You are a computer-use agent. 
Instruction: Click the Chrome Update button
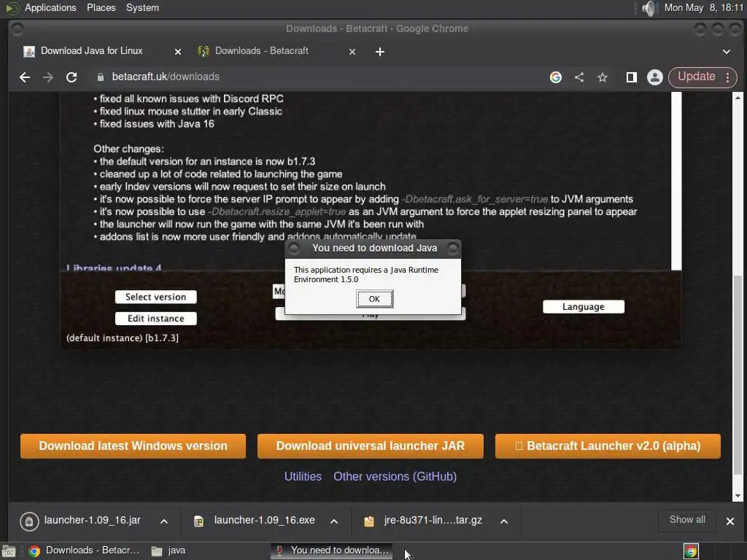click(x=696, y=77)
